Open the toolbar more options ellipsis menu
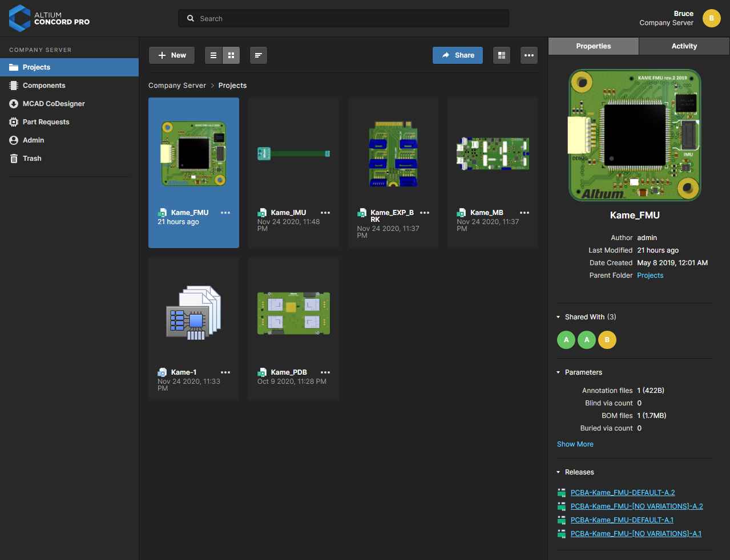 [529, 55]
